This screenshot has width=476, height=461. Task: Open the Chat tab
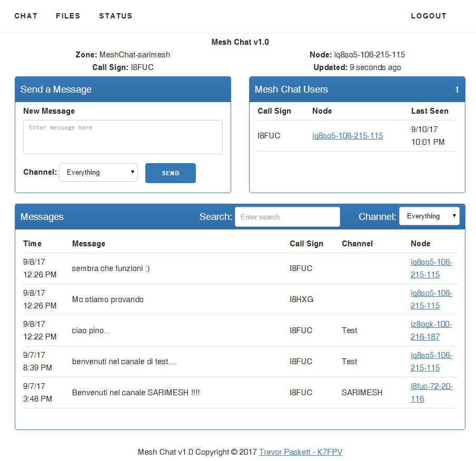26,16
